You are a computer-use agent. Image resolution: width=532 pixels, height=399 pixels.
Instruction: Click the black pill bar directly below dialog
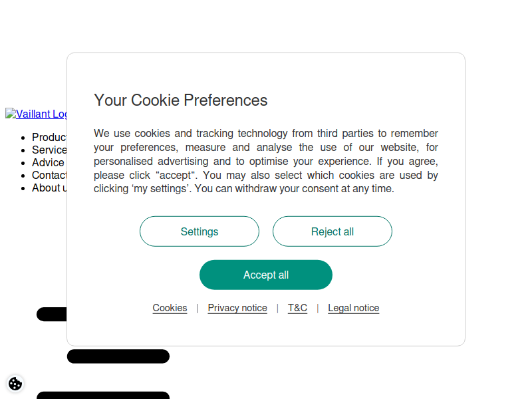[x=118, y=356]
